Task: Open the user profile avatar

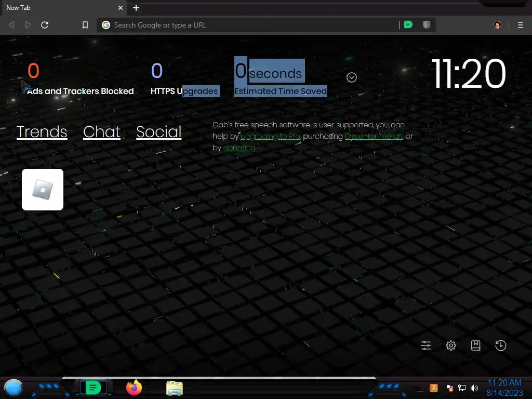Action: coord(497,25)
